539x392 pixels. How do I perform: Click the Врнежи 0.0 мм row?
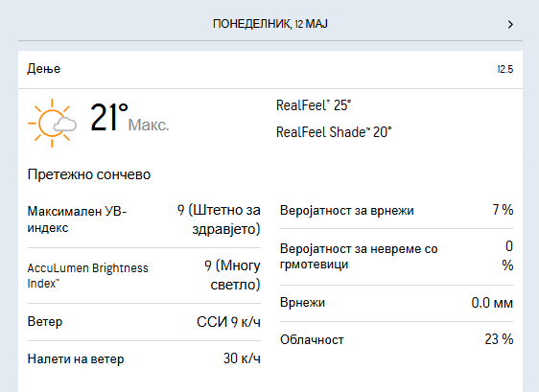tap(396, 303)
